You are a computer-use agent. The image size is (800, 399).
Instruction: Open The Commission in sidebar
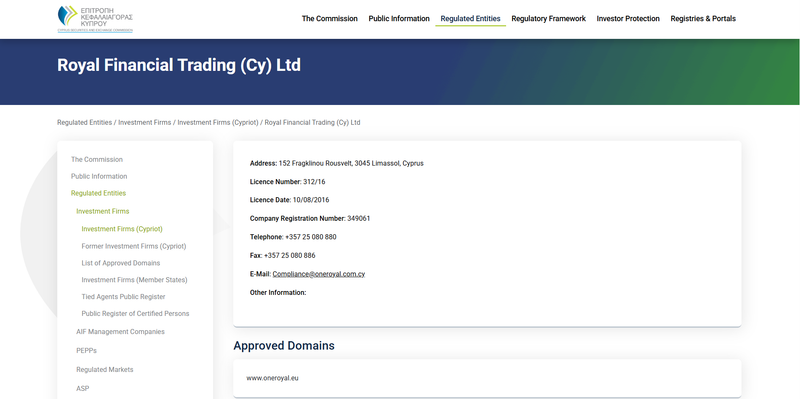[x=97, y=160]
